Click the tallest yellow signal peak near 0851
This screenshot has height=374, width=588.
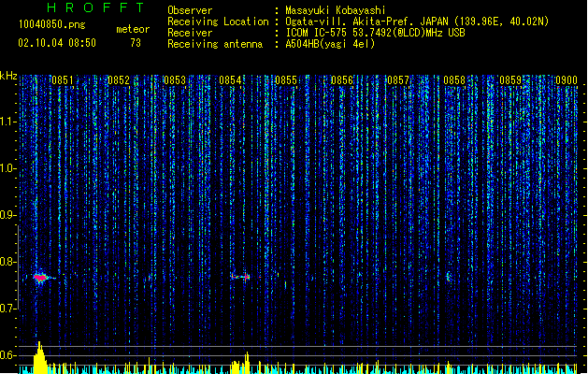click(x=39, y=357)
